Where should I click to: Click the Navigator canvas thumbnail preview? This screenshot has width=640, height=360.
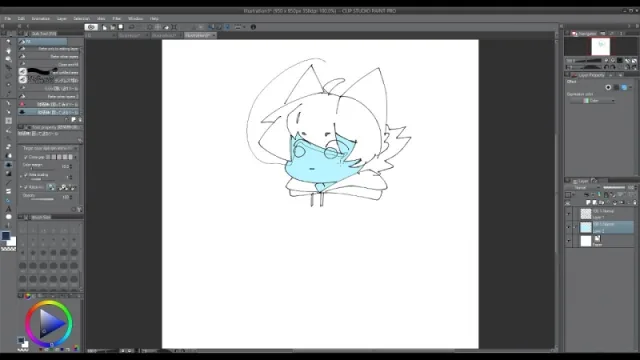[601, 47]
